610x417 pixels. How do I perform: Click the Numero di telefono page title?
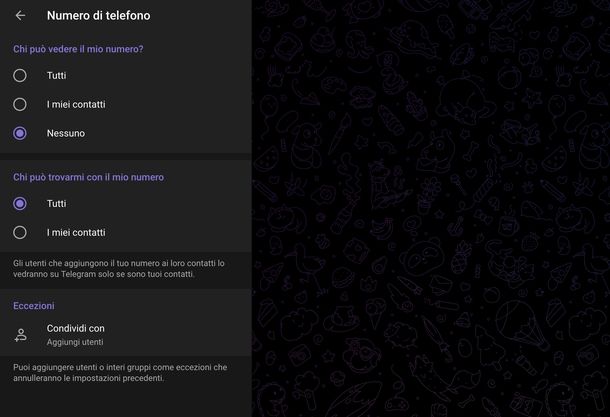[99, 15]
